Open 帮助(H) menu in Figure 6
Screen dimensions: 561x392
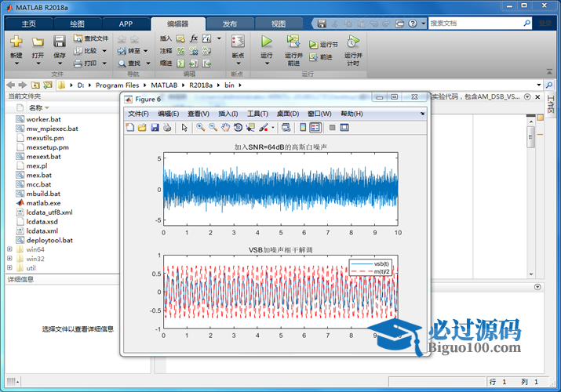click(352, 114)
